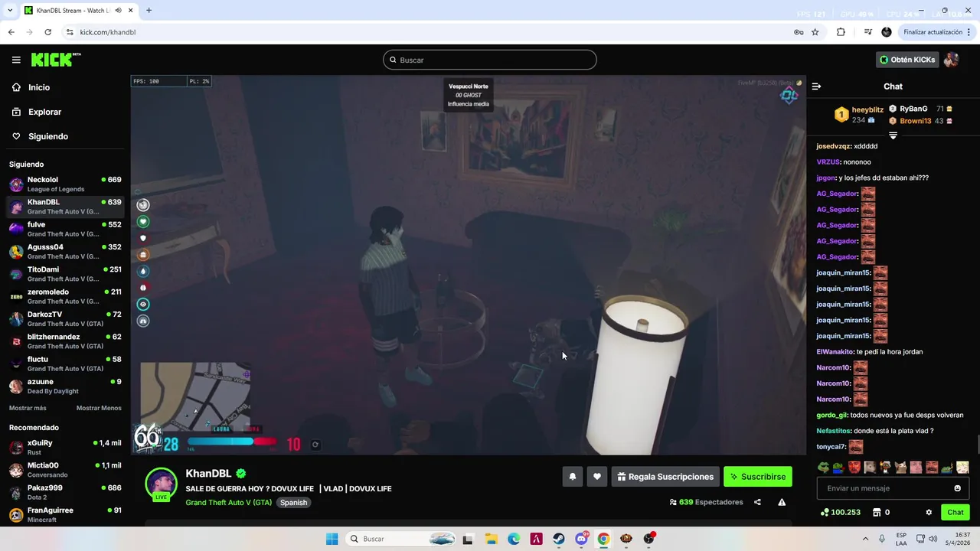Open Chrome profile avatar
Screen dimensions: 980x551
(887, 32)
